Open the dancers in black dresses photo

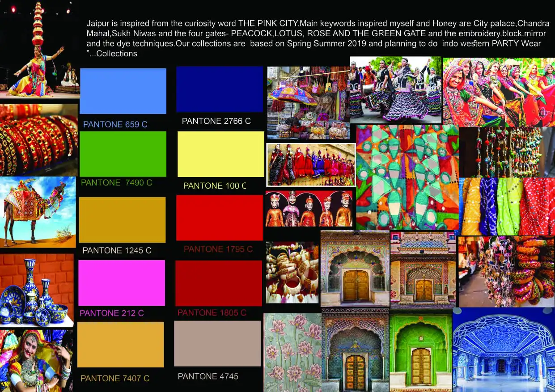(x=396, y=90)
